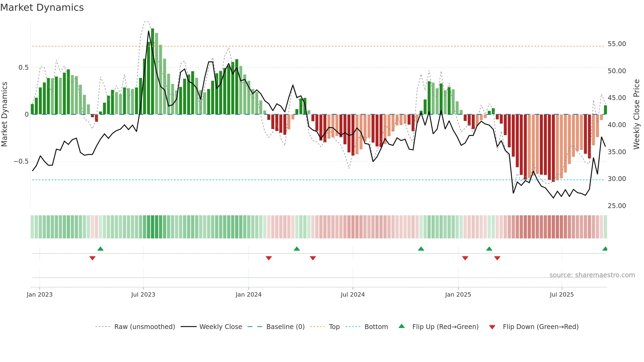The image size is (644, 362).
Task: Click the weekly close peak near Jul 2023
Action: (x=149, y=31)
